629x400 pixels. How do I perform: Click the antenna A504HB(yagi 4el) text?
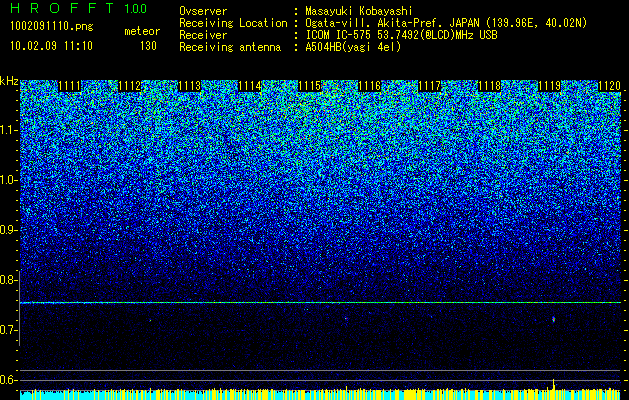pyautogui.click(x=353, y=47)
